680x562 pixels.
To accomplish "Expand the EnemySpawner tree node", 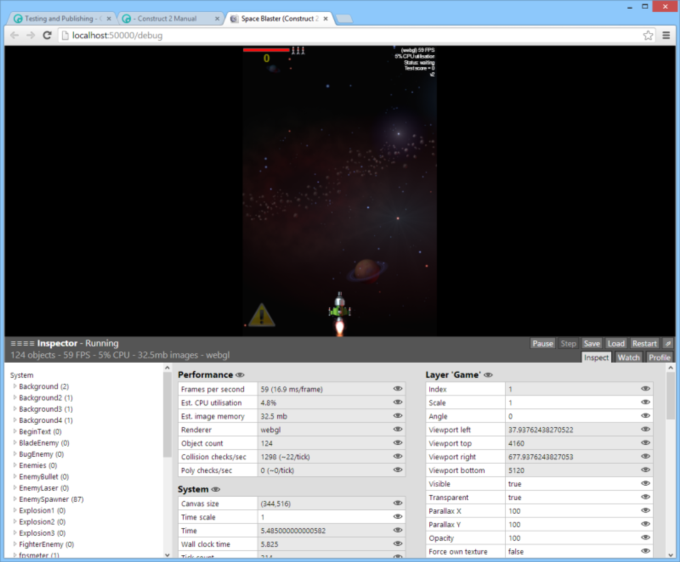I will pos(14,499).
